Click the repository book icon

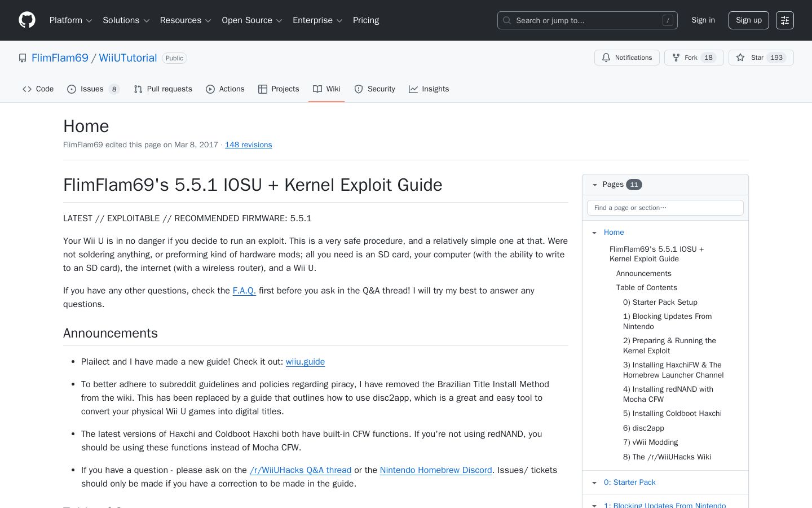[x=23, y=58]
